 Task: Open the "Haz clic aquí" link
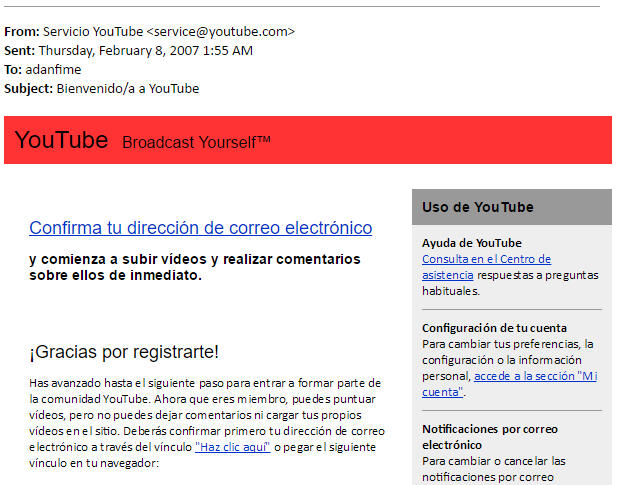tap(232, 447)
